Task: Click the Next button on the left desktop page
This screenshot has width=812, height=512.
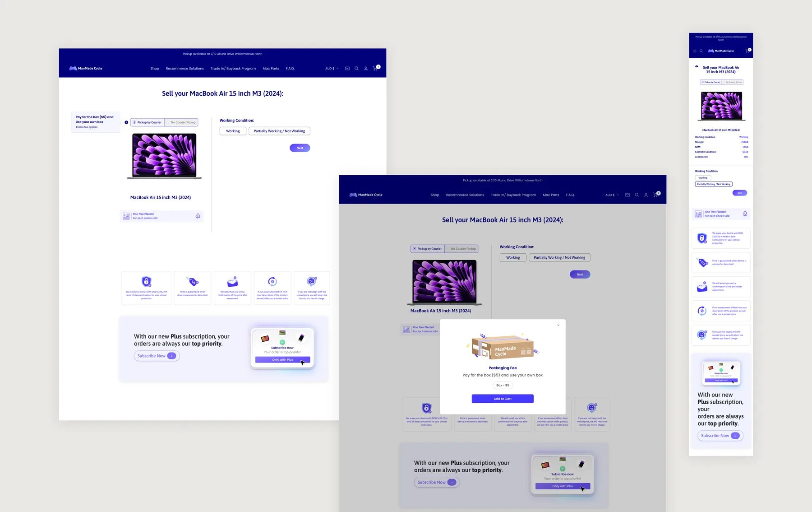Action: [300, 148]
